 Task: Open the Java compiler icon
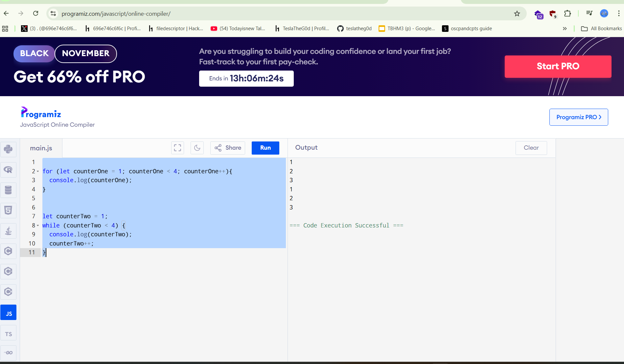point(8,231)
